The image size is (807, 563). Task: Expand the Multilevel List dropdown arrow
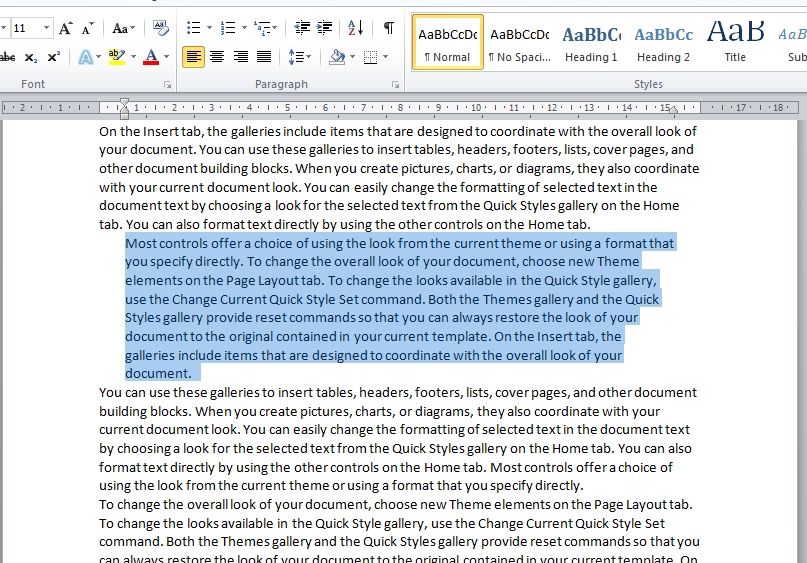pyautogui.click(x=275, y=28)
